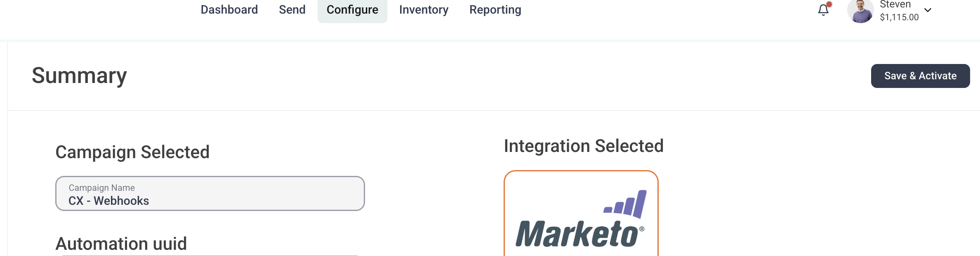Open the Reporting tab
Image resolution: width=980 pixels, height=256 pixels.
tap(495, 9)
